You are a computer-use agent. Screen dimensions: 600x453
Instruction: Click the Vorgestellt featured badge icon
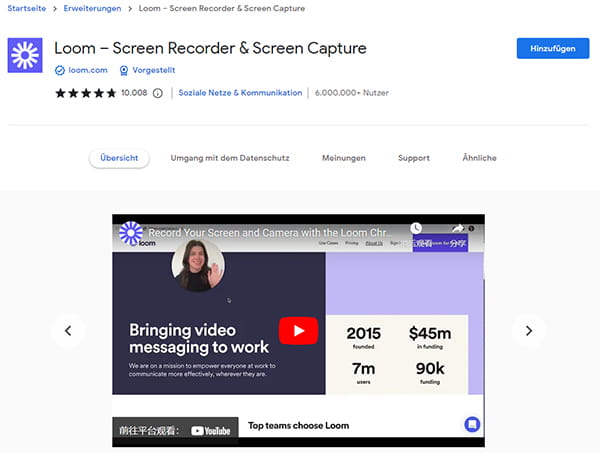[x=124, y=70]
